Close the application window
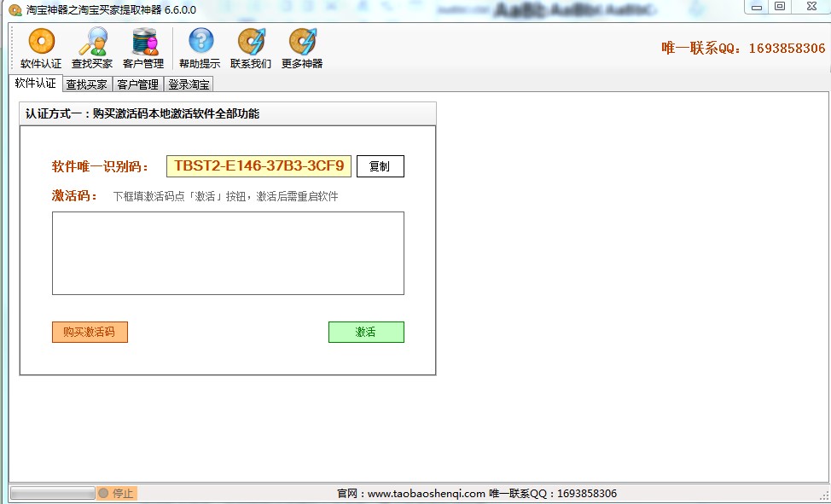The image size is (831, 504). pos(811,6)
